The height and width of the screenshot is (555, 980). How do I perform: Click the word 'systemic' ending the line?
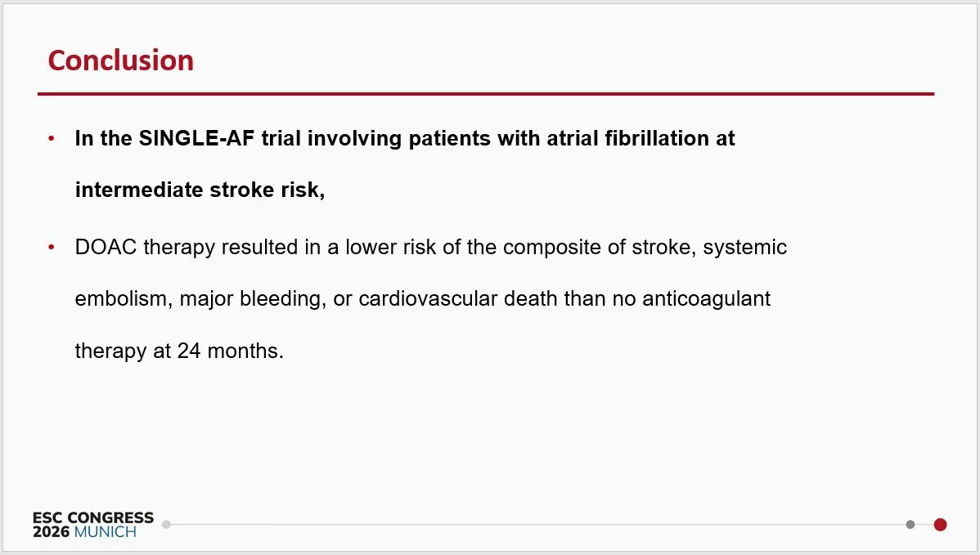click(745, 247)
